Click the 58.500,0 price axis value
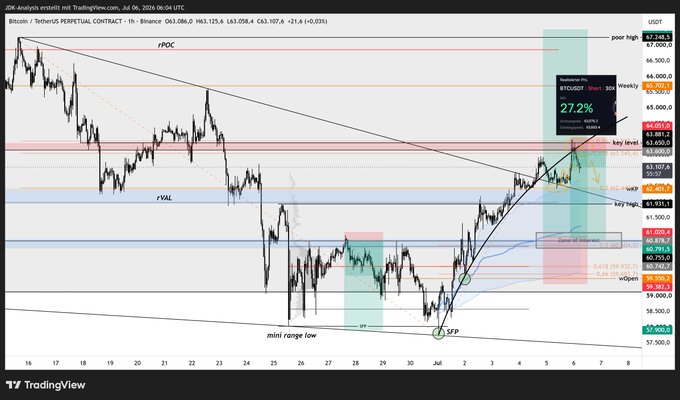Screen dimensions: 680x400 pyautogui.click(x=658, y=311)
